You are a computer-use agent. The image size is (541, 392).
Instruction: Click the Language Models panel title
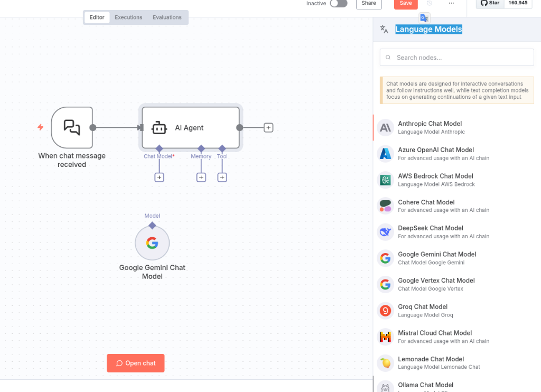click(x=428, y=30)
